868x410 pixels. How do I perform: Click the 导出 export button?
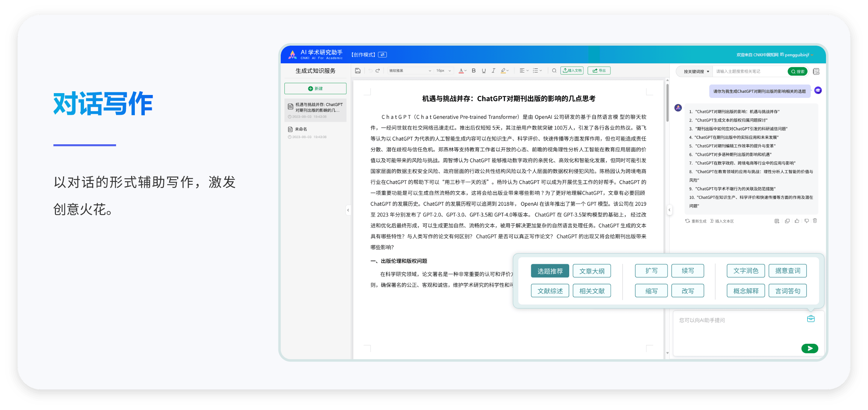tap(599, 71)
